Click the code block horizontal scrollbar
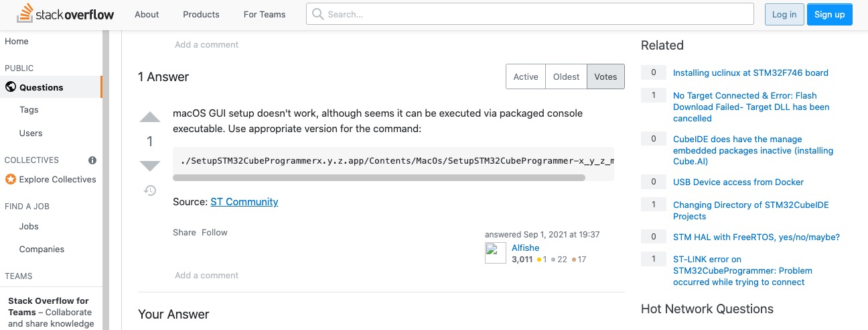The height and width of the screenshot is (330, 868). 378,178
